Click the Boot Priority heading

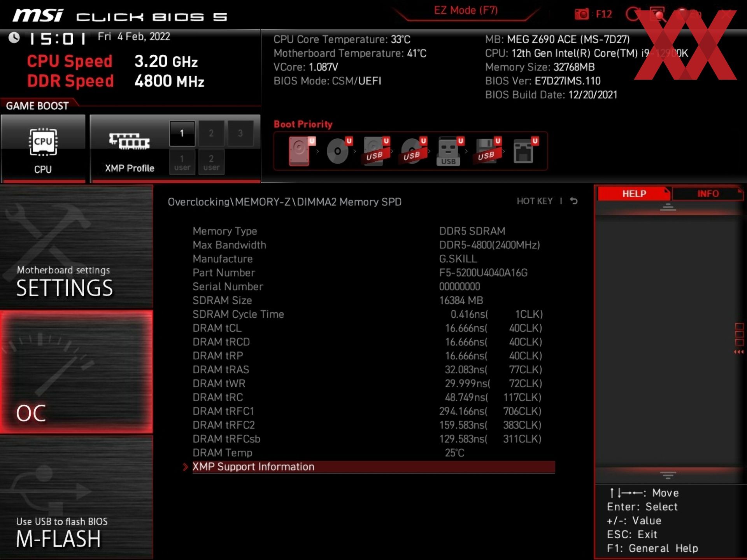pos(303,124)
